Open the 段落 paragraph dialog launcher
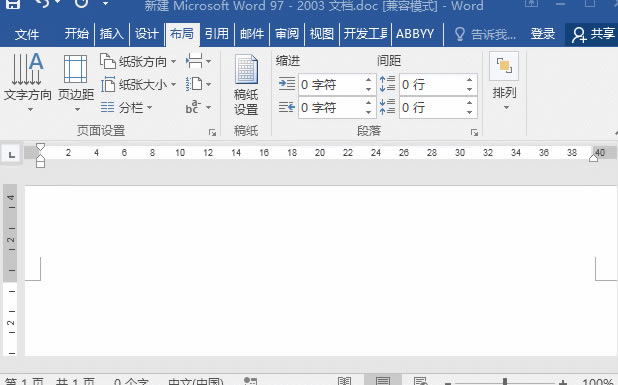This screenshot has height=385, width=618. click(475, 133)
